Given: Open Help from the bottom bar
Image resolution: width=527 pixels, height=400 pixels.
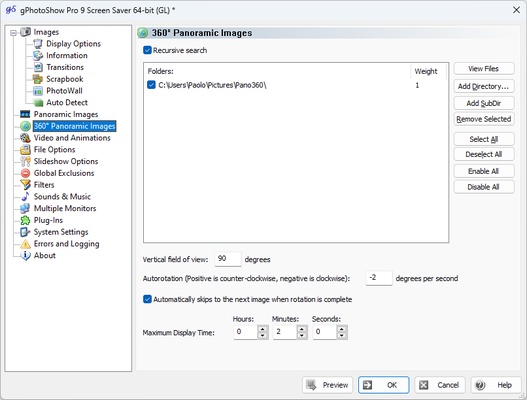Looking at the screenshot, I should (x=496, y=385).
